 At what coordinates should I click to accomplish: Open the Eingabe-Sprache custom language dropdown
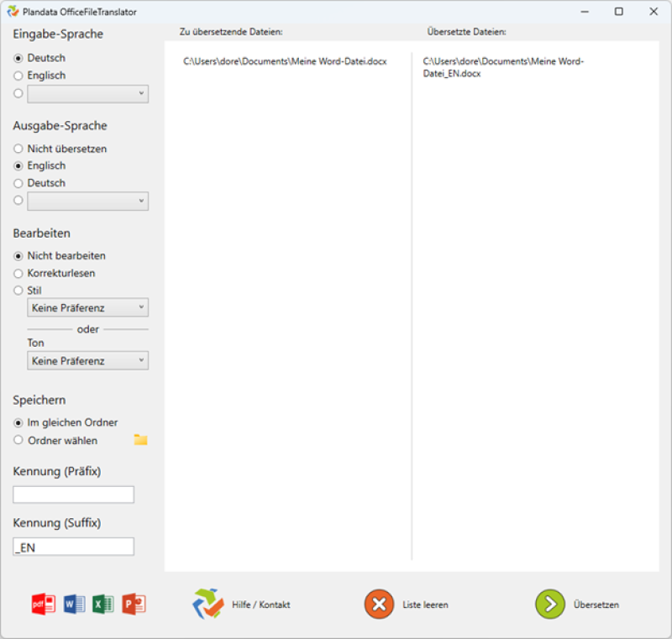[87, 94]
